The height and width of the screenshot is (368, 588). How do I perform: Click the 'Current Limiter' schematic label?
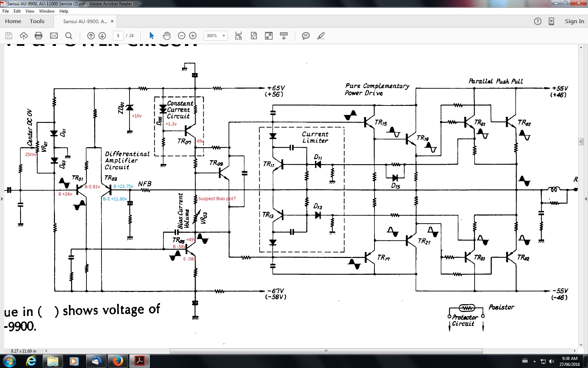(315, 137)
